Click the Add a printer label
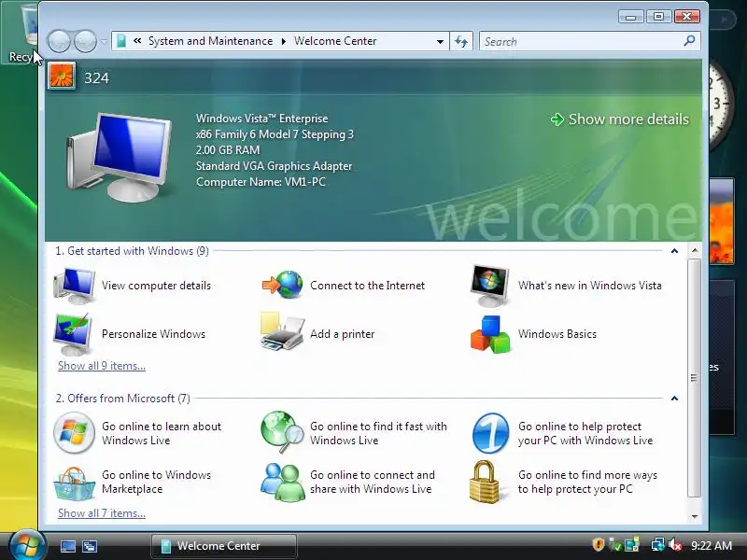This screenshot has height=560, width=747. pos(342,334)
